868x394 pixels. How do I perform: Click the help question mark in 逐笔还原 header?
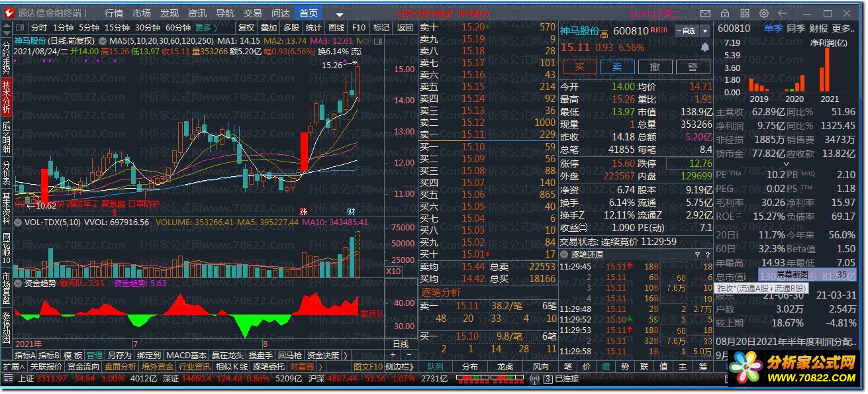pyautogui.click(x=706, y=254)
